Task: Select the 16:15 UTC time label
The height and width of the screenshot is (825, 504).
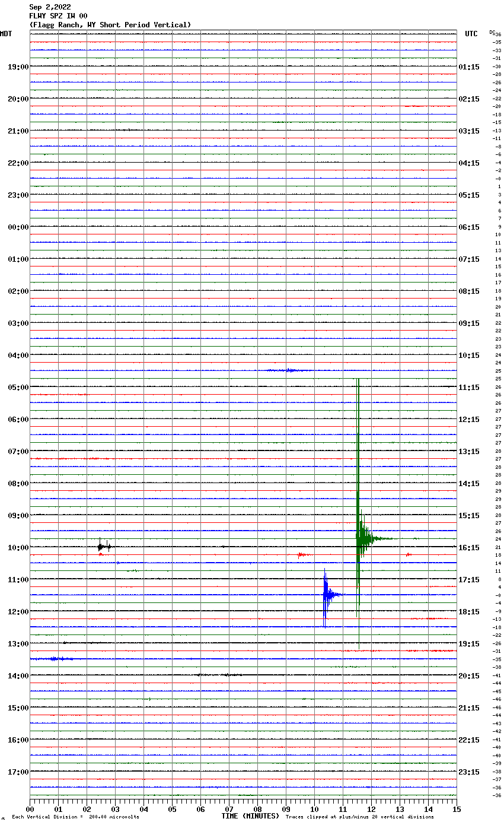Action: click(x=469, y=548)
